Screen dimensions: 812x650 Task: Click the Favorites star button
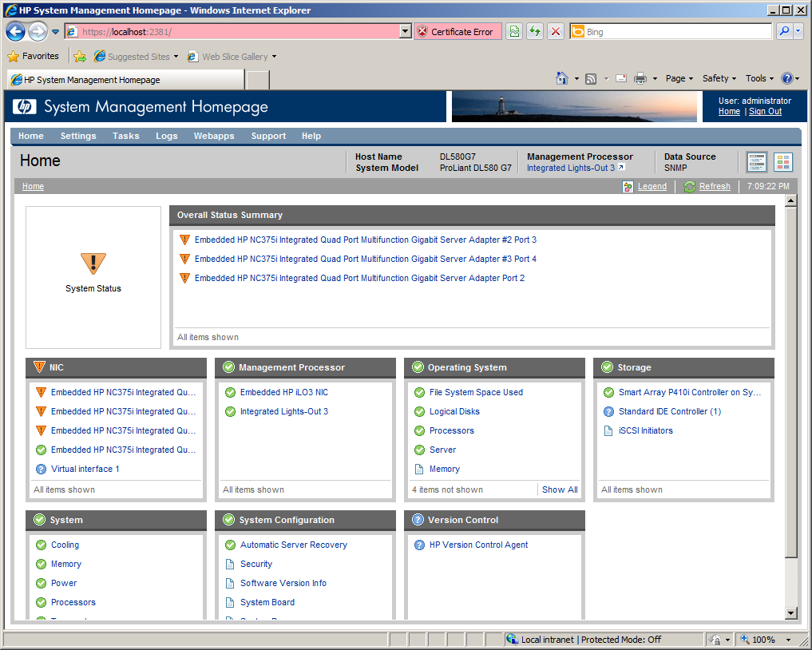[34, 56]
